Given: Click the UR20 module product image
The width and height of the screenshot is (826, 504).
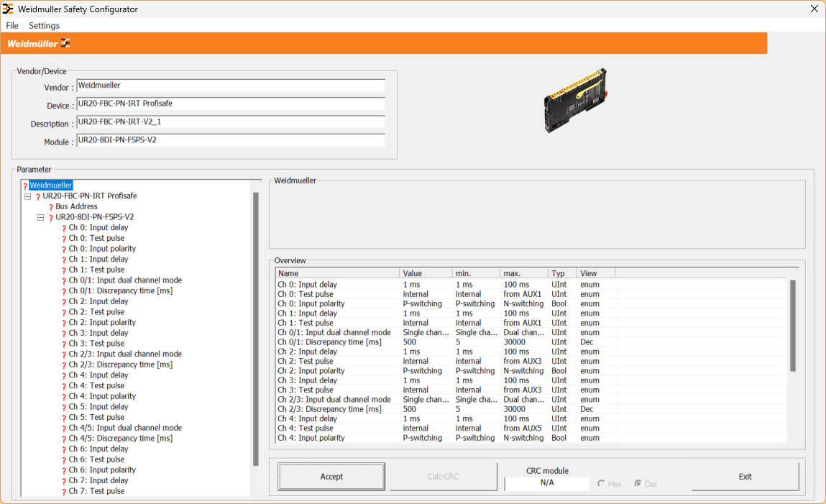Looking at the screenshot, I should [576, 100].
